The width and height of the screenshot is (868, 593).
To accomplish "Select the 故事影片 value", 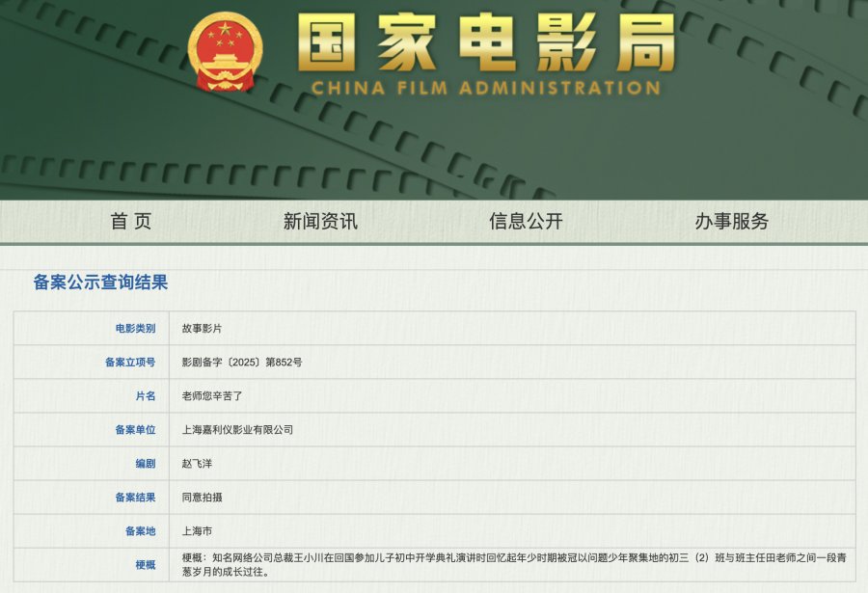I will coord(203,329).
